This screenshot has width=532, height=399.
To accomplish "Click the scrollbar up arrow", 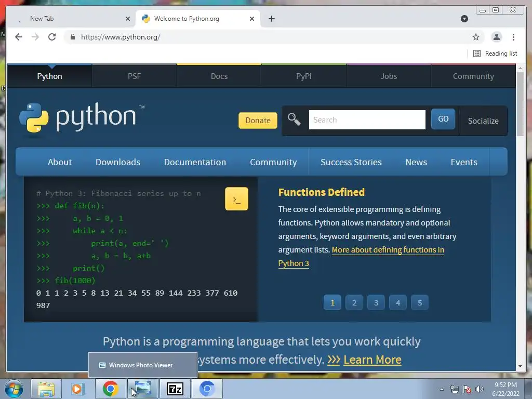I will tap(520, 68).
